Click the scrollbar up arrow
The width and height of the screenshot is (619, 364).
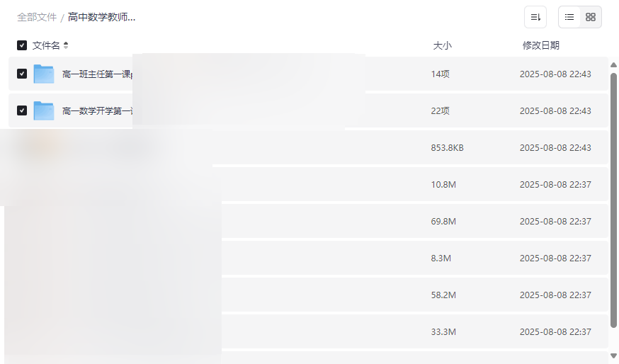(x=613, y=65)
